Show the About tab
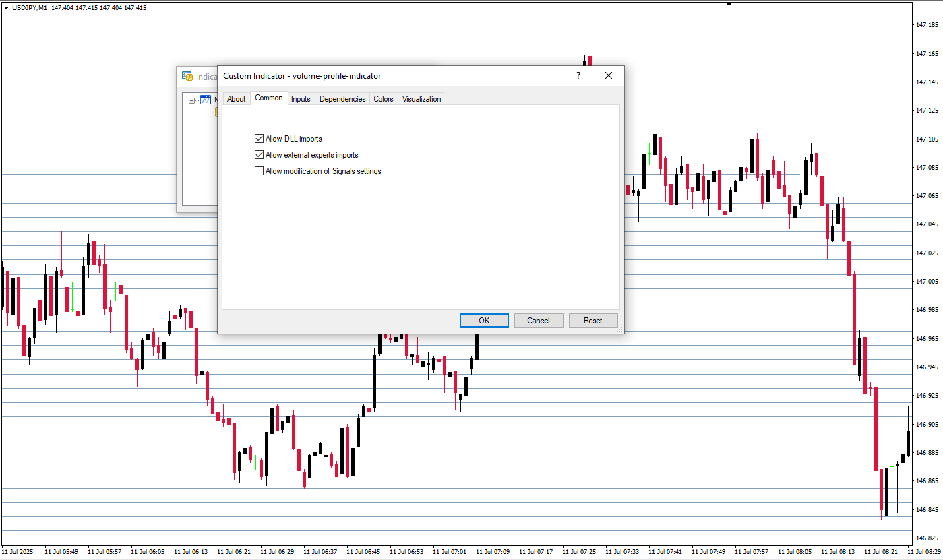 (x=236, y=99)
